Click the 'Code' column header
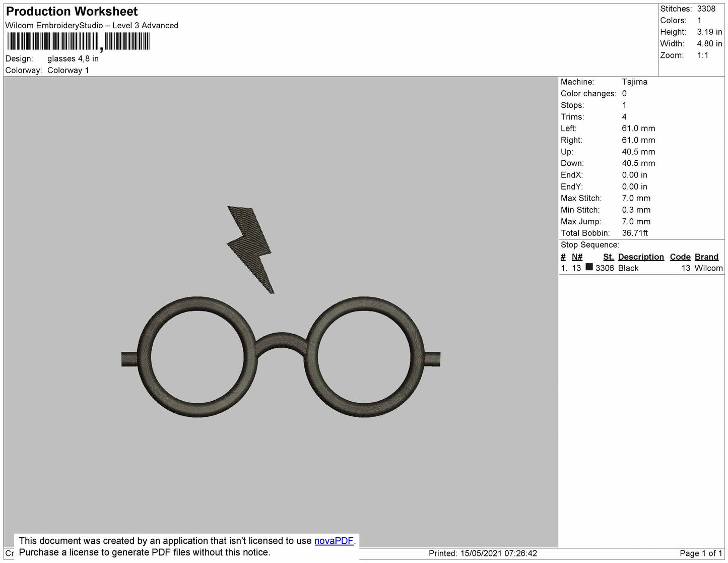This screenshot has width=728, height=563. click(x=680, y=257)
